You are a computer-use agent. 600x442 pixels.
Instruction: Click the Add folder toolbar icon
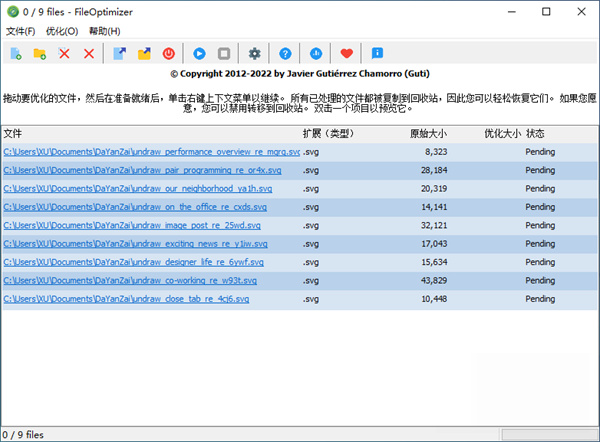40,53
